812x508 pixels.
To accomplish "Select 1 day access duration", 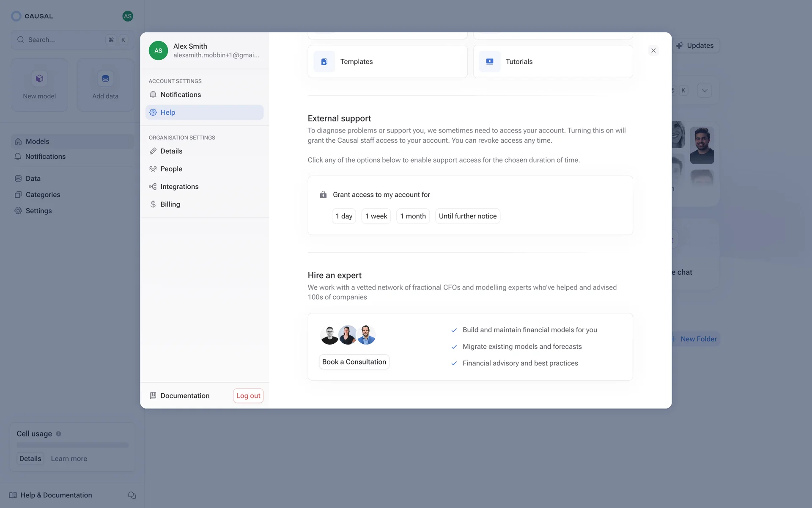I will click(x=344, y=216).
